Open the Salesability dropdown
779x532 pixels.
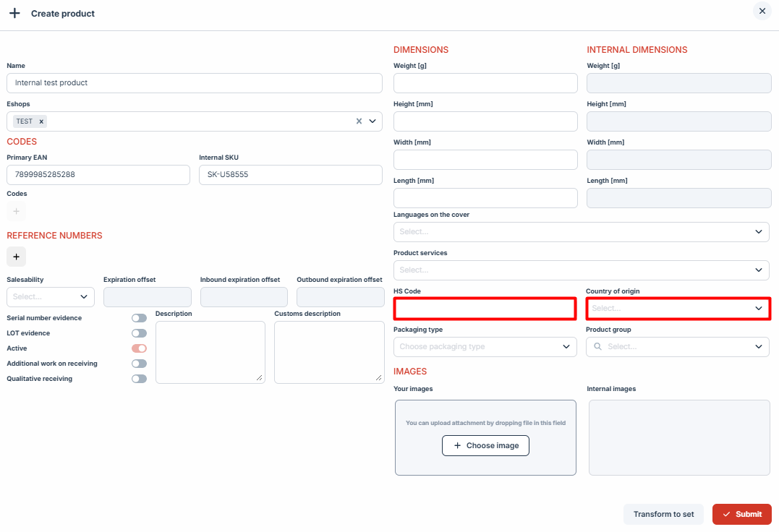point(51,297)
